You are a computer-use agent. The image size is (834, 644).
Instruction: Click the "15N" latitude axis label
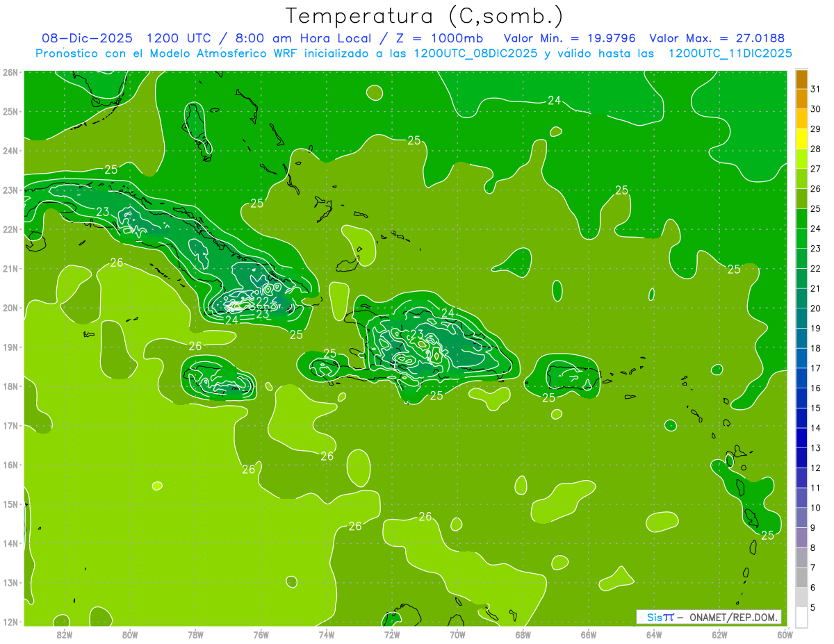pos(10,504)
